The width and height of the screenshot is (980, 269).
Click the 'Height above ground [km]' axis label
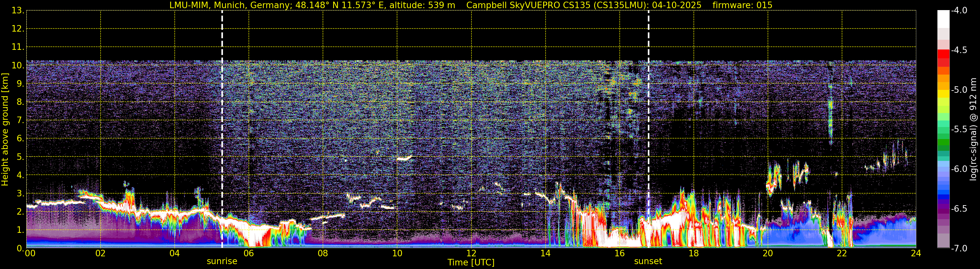click(5, 130)
